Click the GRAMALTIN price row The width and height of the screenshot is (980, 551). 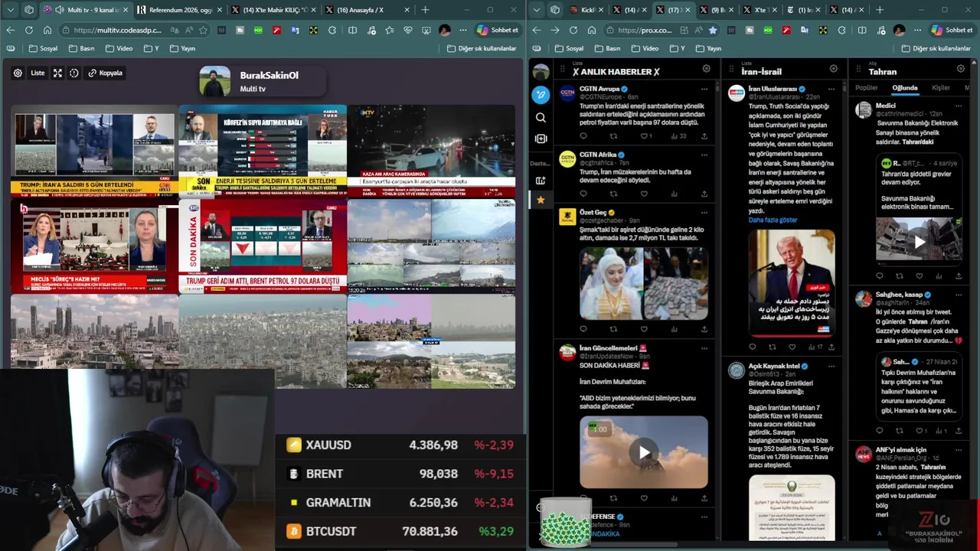(x=400, y=503)
